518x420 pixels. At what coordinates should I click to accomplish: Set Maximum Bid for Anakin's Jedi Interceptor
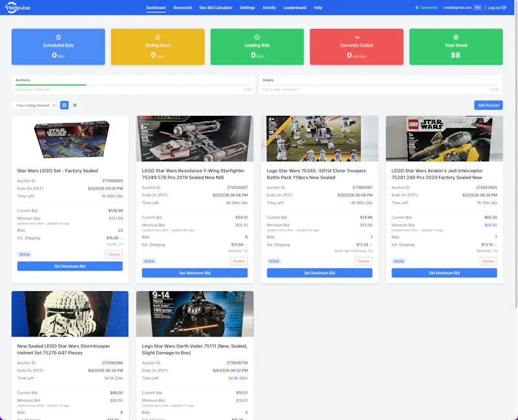[444, 273]
